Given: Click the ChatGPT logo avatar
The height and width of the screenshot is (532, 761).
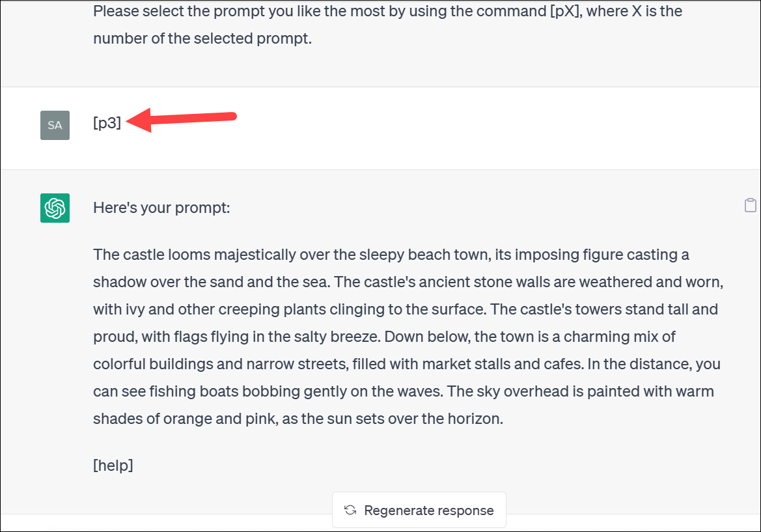Looking at the screenshot, I should tap(55, 208).
